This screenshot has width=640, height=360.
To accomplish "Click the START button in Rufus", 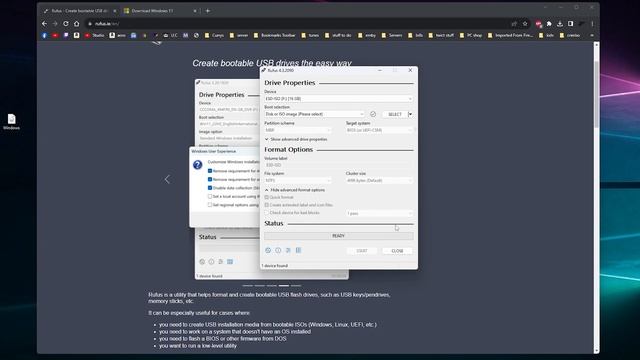I will pyautogui.click(x=362, y=251).
